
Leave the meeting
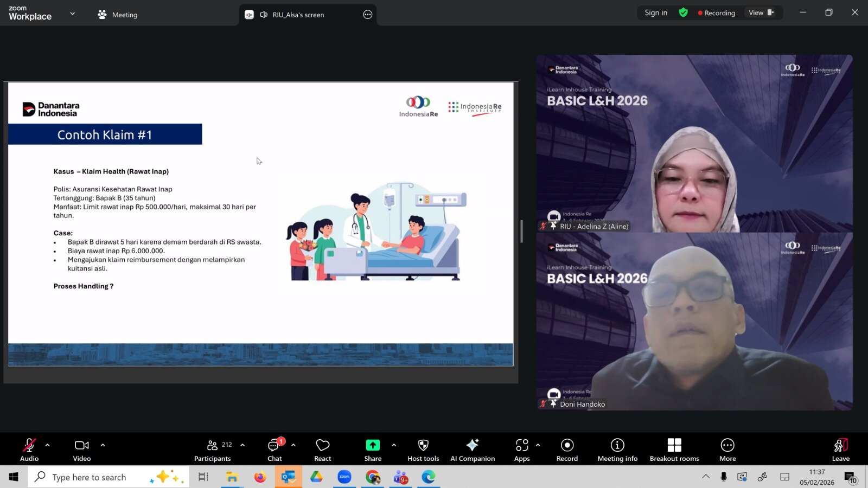(x=840, y=450)
